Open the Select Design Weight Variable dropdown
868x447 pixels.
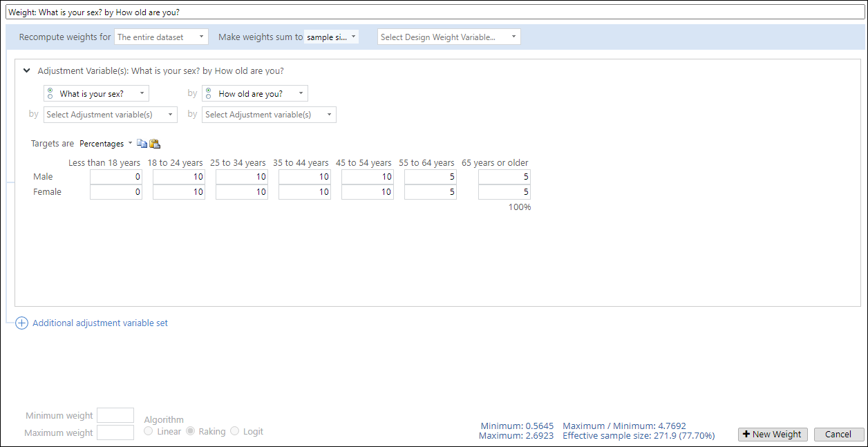(449, 37)
